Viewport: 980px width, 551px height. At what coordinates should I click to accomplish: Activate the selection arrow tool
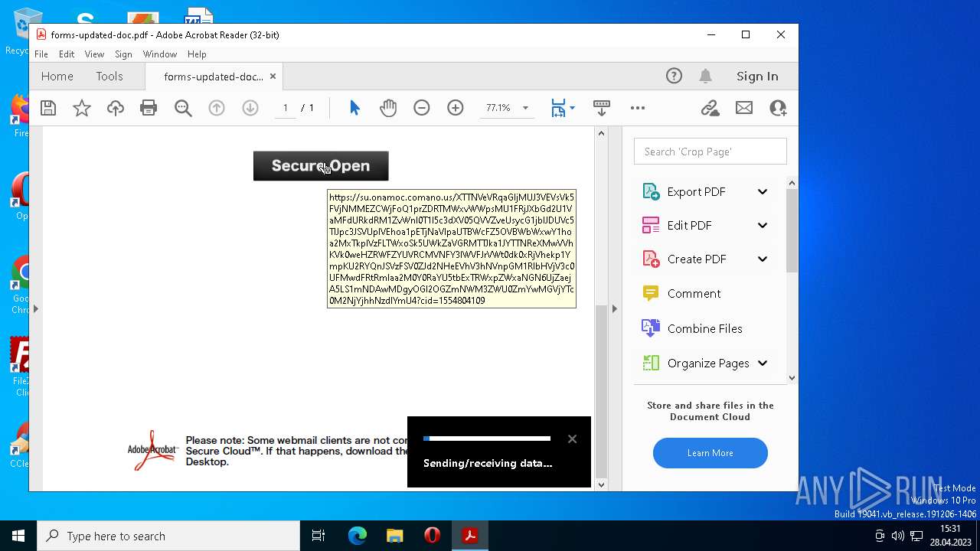[354, 108]
